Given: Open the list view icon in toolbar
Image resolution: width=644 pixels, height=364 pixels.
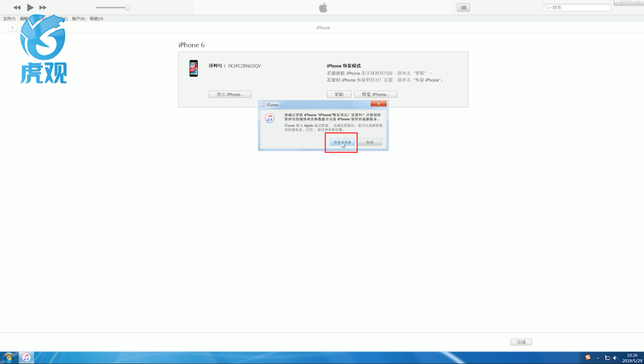Looking at the screenshot, I should pyautogui.click(x=463, y=7).
